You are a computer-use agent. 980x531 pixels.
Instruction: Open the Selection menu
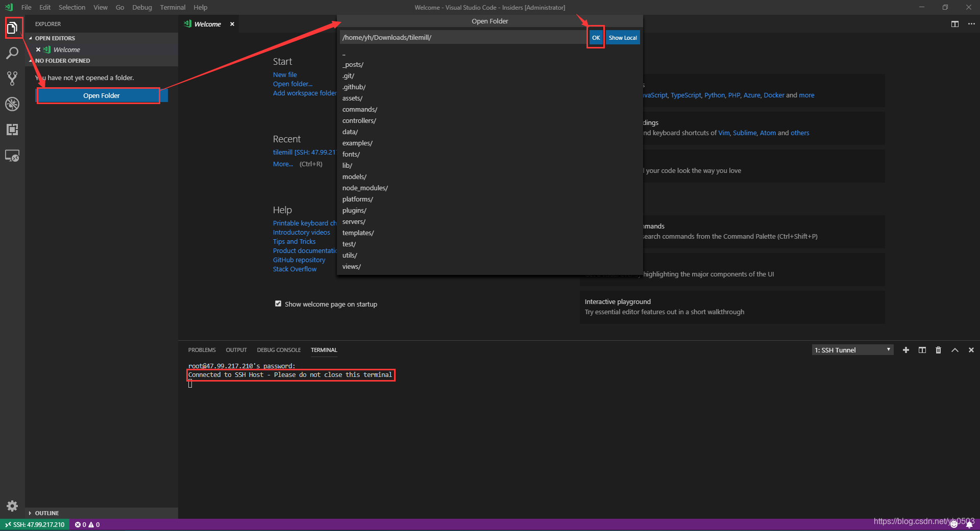(x=72, y=7)
